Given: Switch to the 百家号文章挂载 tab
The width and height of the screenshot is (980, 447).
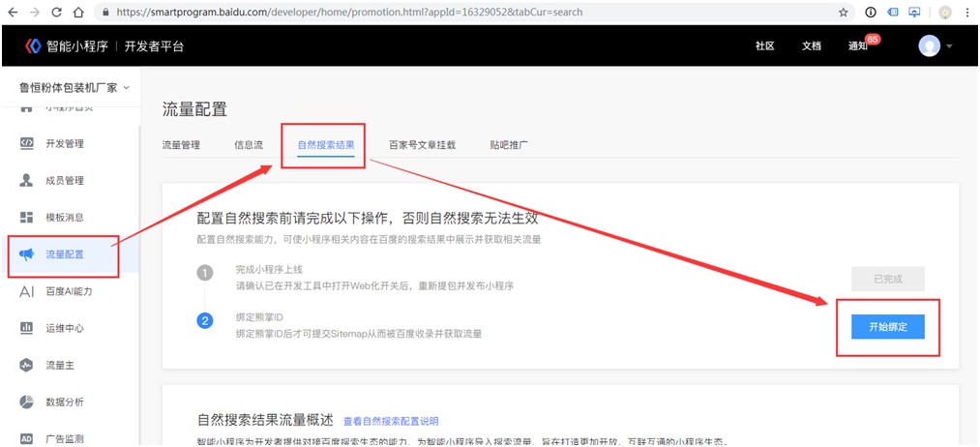Looking at the screenshot, I should pos(422,145).
